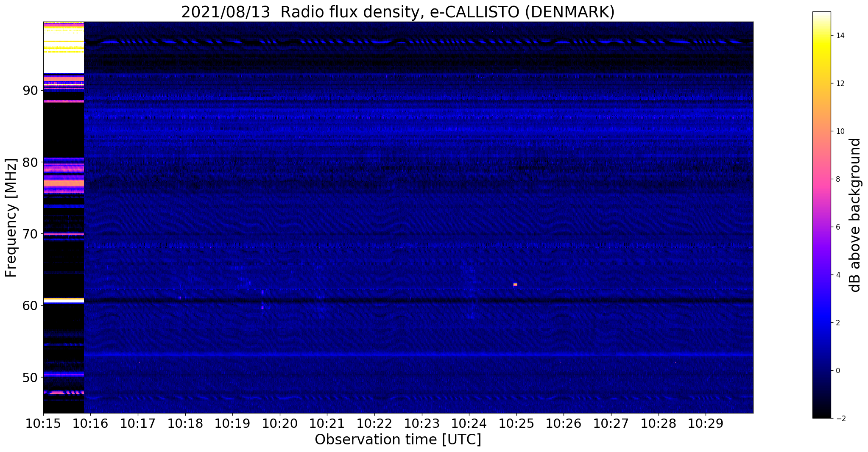
Task: Click the 70 MHz frequency tick label
Action: (31, 234)
